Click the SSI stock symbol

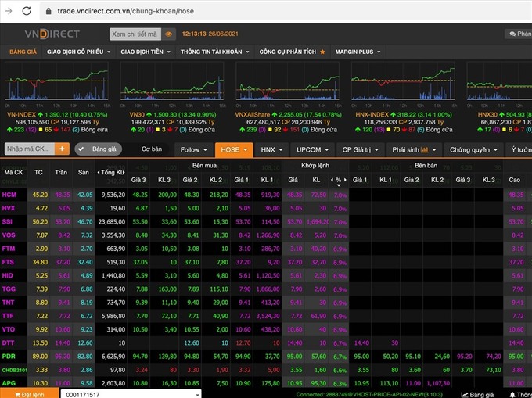[7, 222]
